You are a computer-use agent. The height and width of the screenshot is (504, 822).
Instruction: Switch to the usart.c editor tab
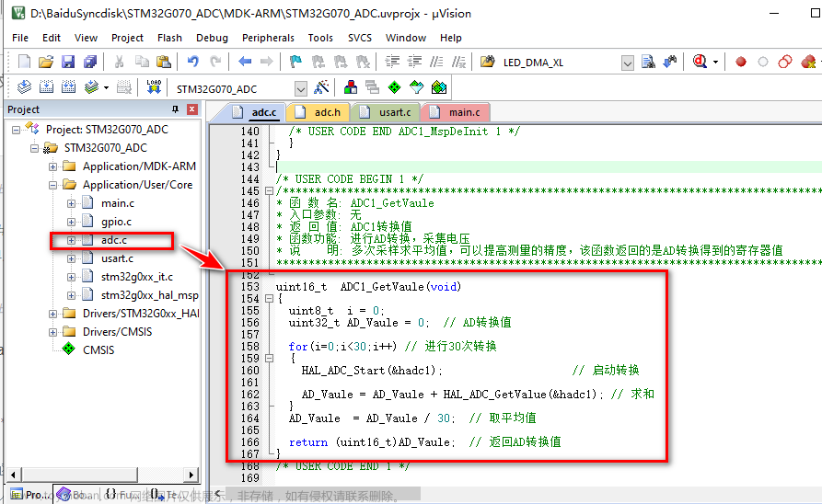click(x=387, y=112)
